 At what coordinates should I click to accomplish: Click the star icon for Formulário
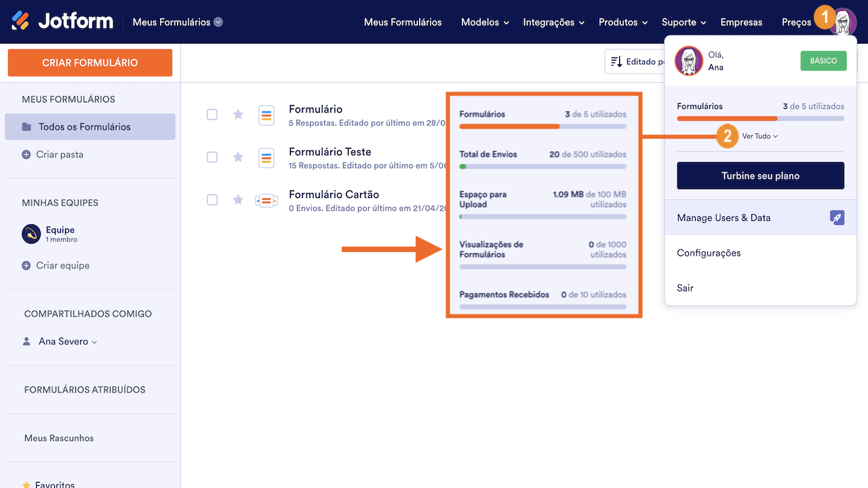tap(238, 115)
